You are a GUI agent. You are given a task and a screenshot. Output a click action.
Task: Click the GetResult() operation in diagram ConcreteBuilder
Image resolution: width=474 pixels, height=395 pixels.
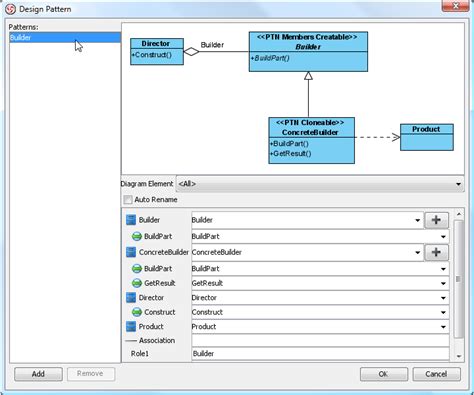click(291, 154)
